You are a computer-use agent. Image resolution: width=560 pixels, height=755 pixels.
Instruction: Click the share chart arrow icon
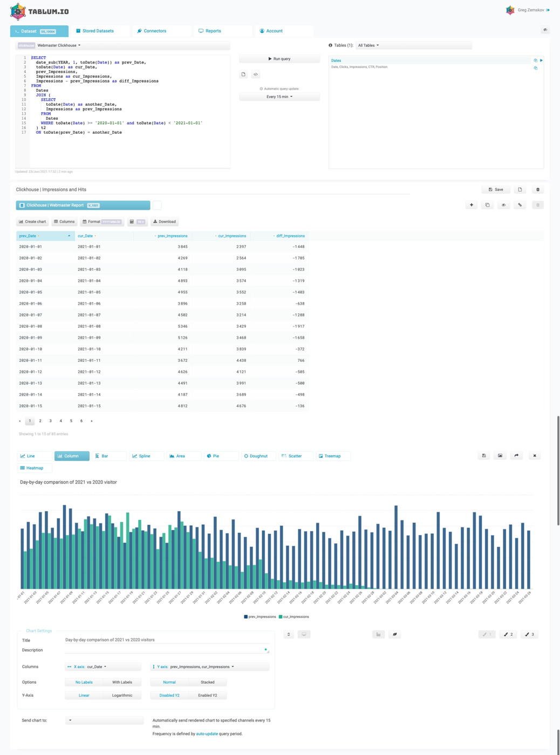pyautogui.click(x=516, y=456)
